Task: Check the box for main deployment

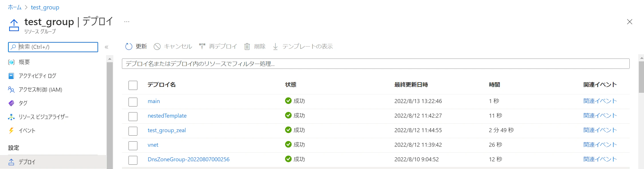Action: pyautogui.click(x=133, y=102)
